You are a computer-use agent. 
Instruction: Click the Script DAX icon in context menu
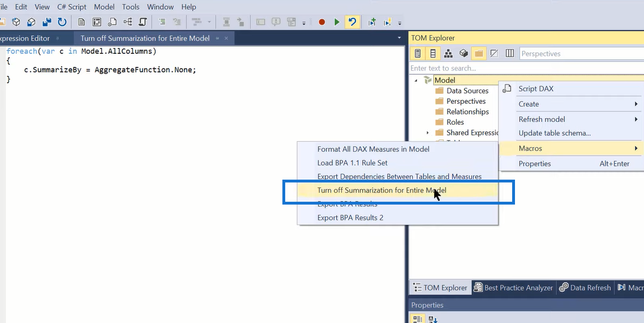coord(507,88)
